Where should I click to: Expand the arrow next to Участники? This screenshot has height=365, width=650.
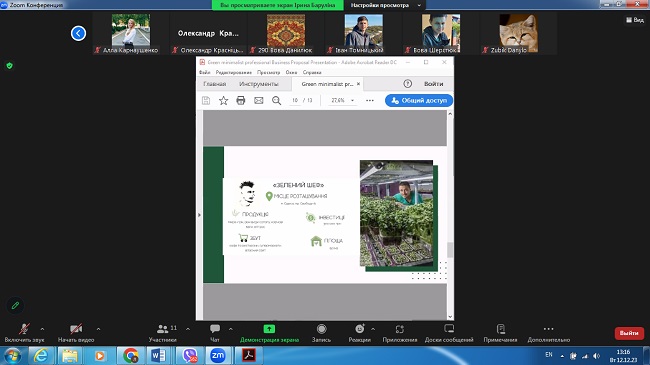click(x=188, y=329)
